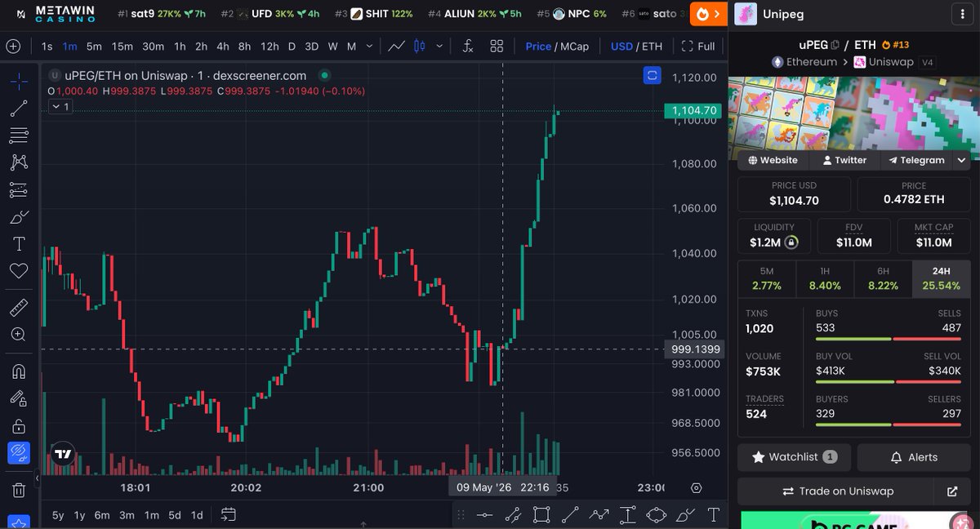Screen dimensions: 980x529
Task: Toggle magnet mode for drawings
Action: (19, 371)
